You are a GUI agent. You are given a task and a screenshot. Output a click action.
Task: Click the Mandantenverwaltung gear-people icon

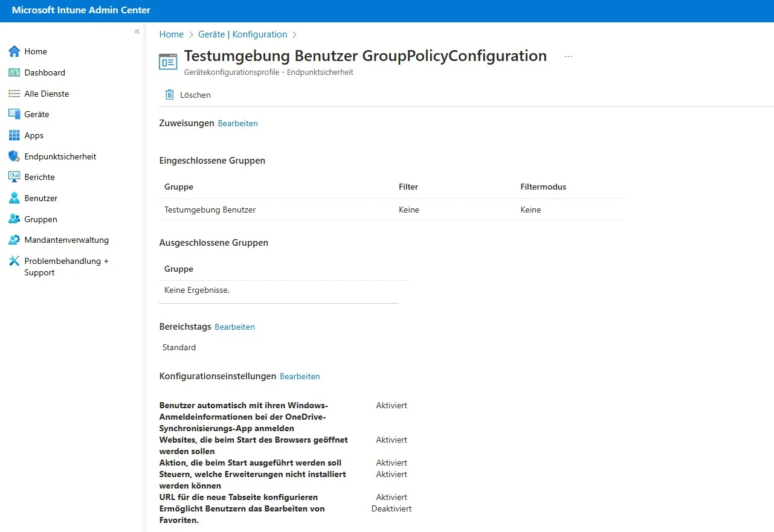tap(15, 240)
